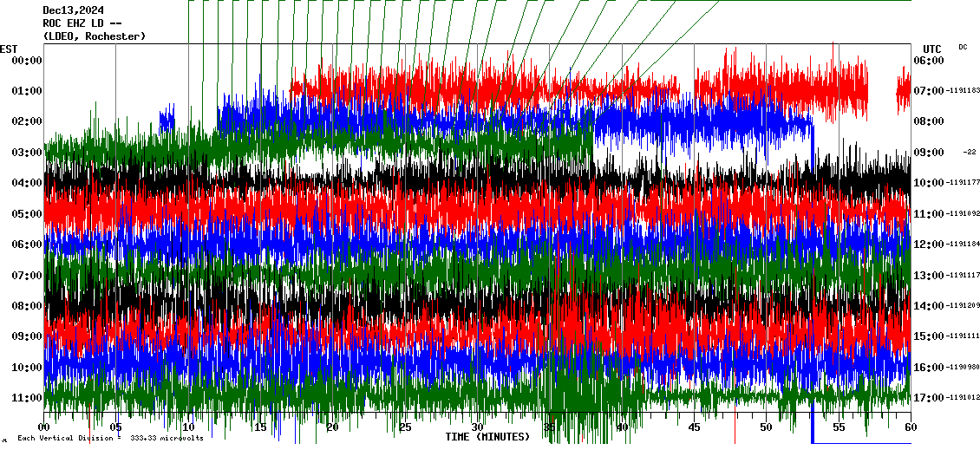The image size is (980, 450).
Task: Click the 12:00 UTC time label
Action: point(929,245)
